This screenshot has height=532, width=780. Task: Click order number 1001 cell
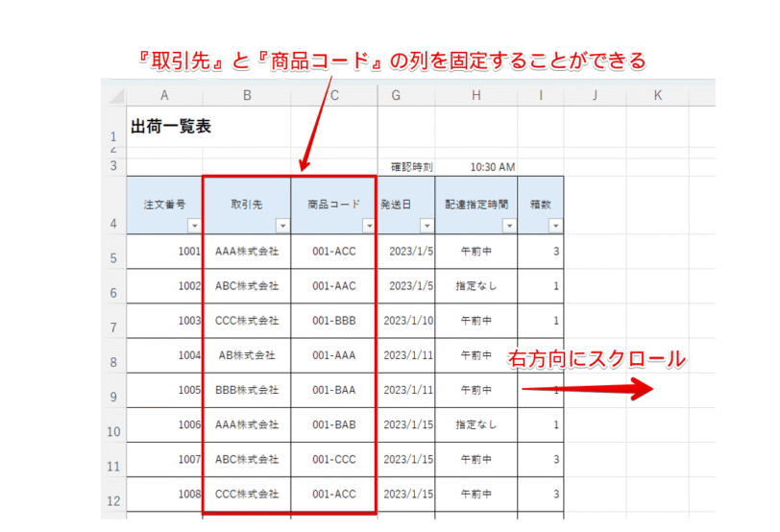[x=164, y=252]
